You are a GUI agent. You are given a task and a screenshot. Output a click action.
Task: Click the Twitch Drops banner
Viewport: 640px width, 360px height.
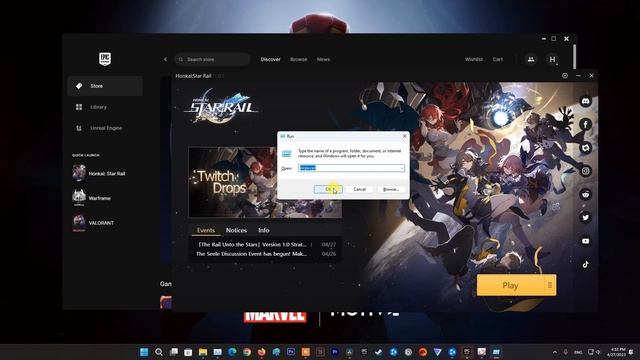(233, 182)
